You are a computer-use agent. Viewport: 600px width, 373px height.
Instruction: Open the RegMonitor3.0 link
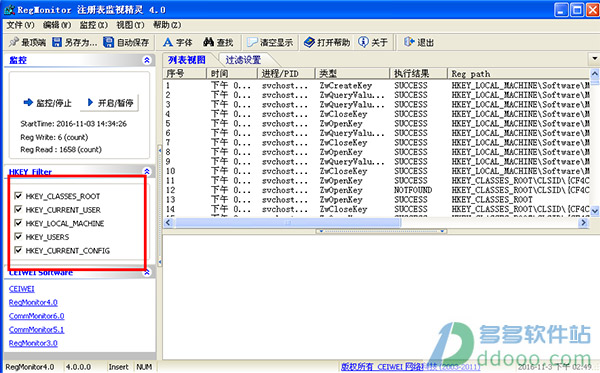pos(33,343)
